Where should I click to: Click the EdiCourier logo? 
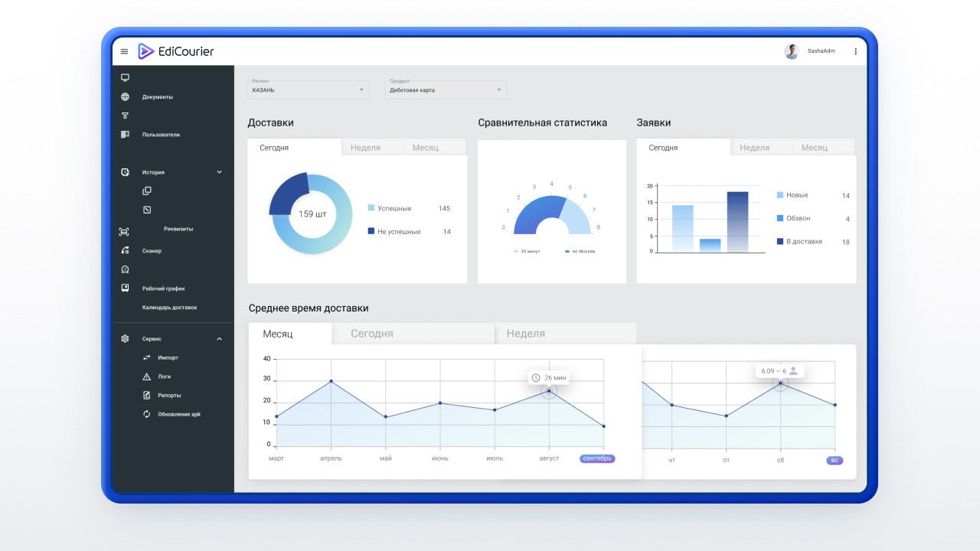(x=176, y=51)
